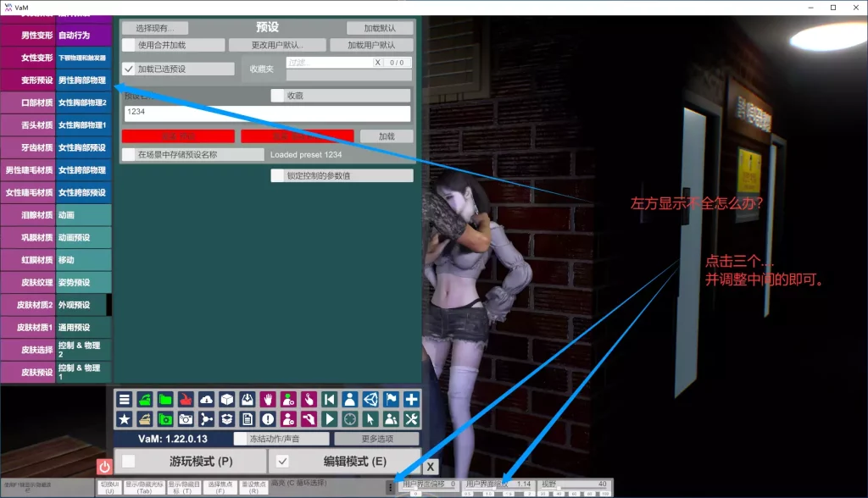Click the red power quit button
The height and width of the screenshot is (498, 868).
tap(104, 467)
